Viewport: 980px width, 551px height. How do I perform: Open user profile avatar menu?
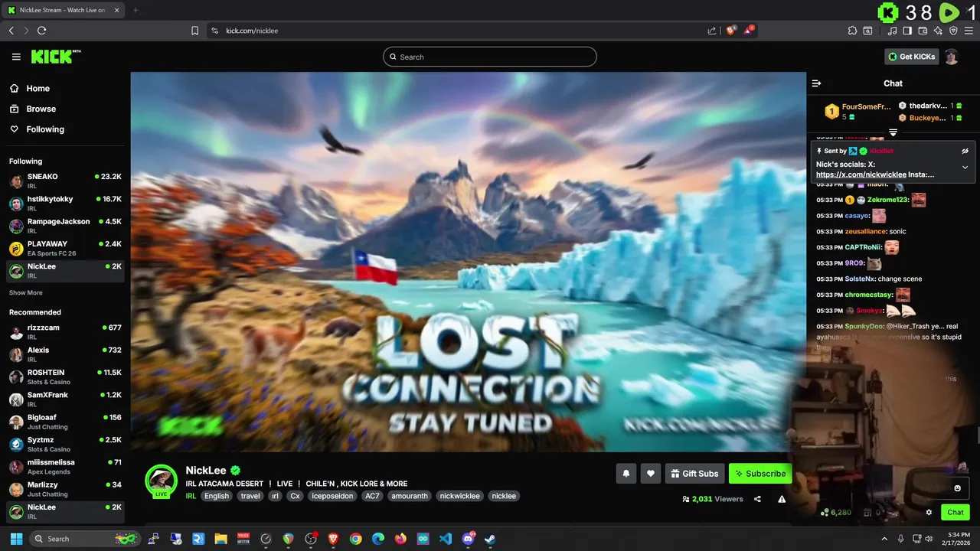point(952,57)
